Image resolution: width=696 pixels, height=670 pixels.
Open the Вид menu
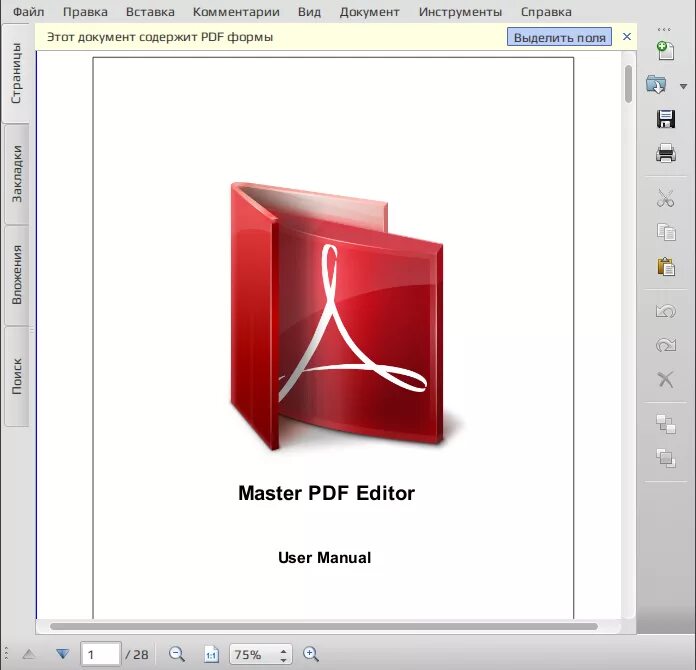click(x=309, y=12)
